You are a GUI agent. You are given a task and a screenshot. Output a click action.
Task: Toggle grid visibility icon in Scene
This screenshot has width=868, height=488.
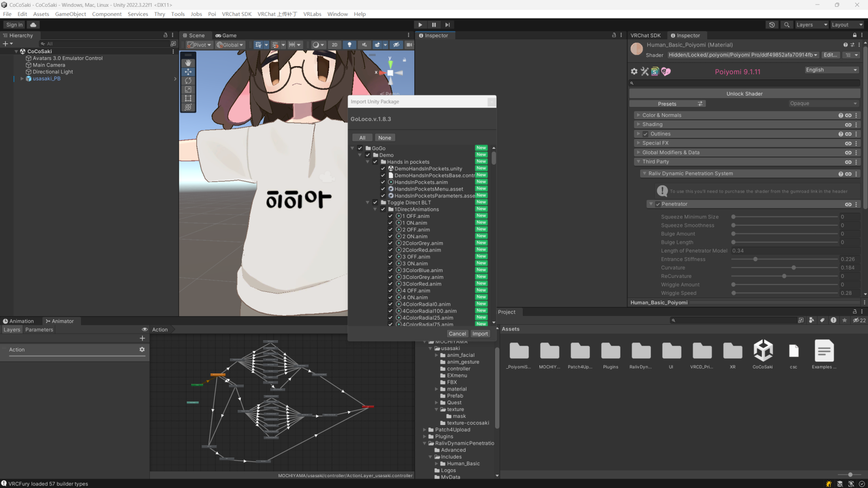click(x=258, y=45)
